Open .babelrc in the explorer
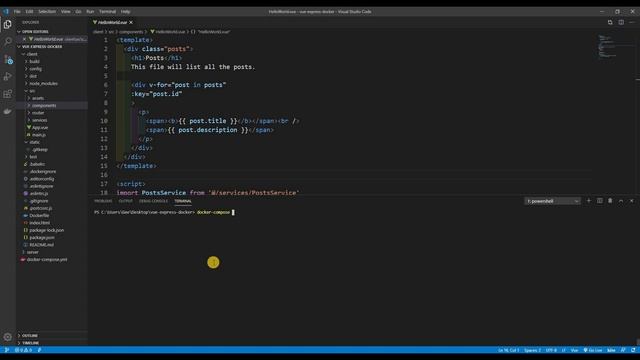 click(37, 164)
